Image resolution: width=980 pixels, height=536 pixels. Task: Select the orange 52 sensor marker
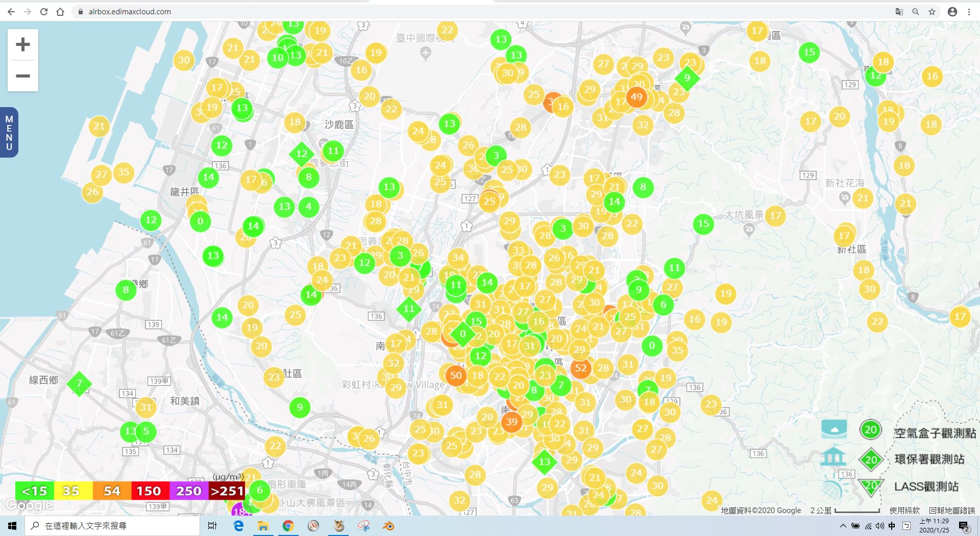581,368
